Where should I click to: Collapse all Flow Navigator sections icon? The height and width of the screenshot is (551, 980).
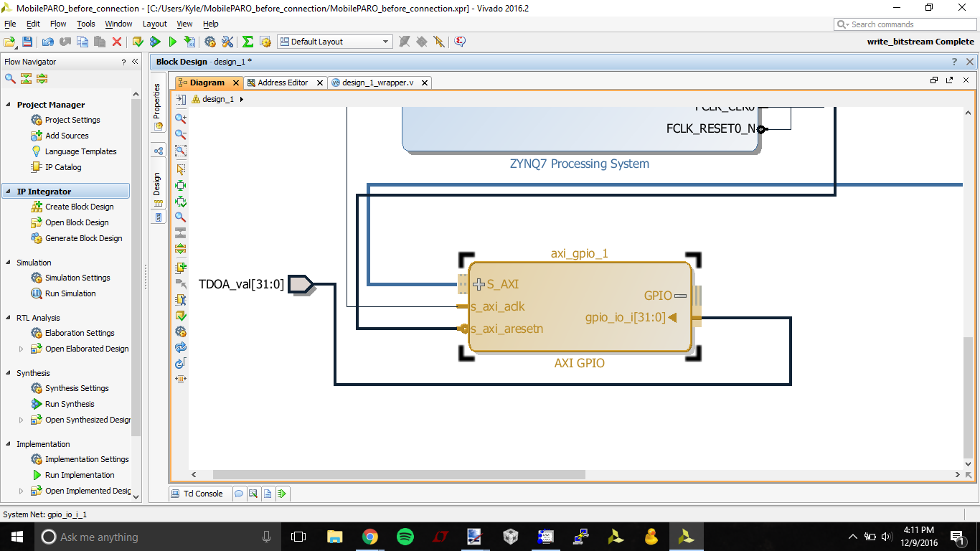27,79
